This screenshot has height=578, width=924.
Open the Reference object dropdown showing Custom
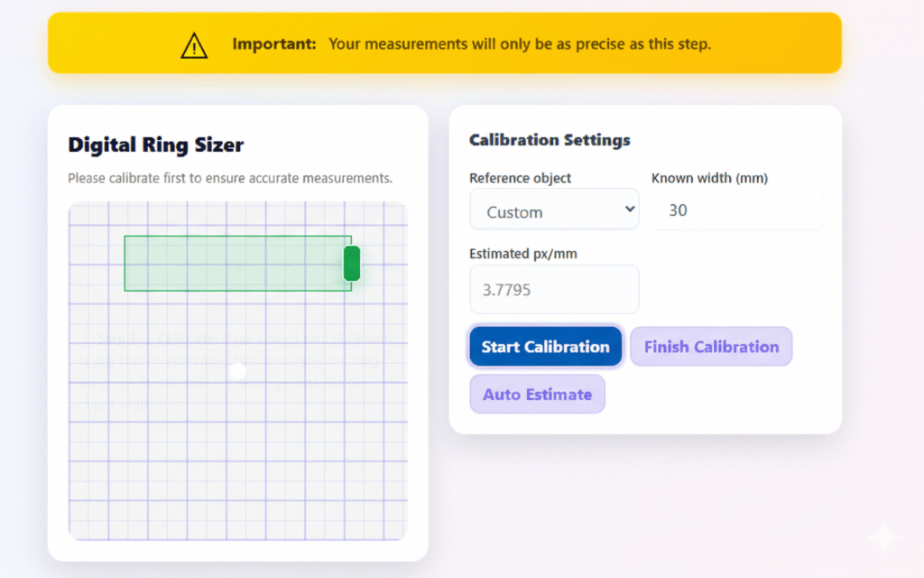point(553,211)
